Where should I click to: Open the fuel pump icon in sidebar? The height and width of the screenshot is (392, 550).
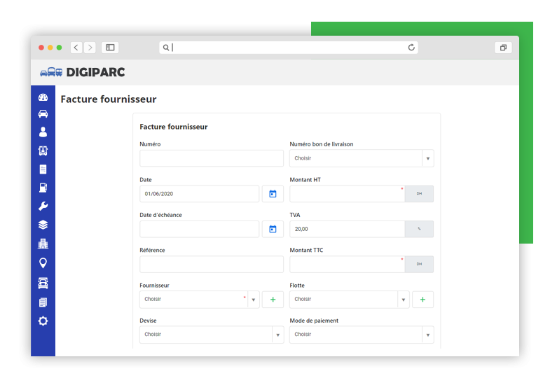[43, 188]
